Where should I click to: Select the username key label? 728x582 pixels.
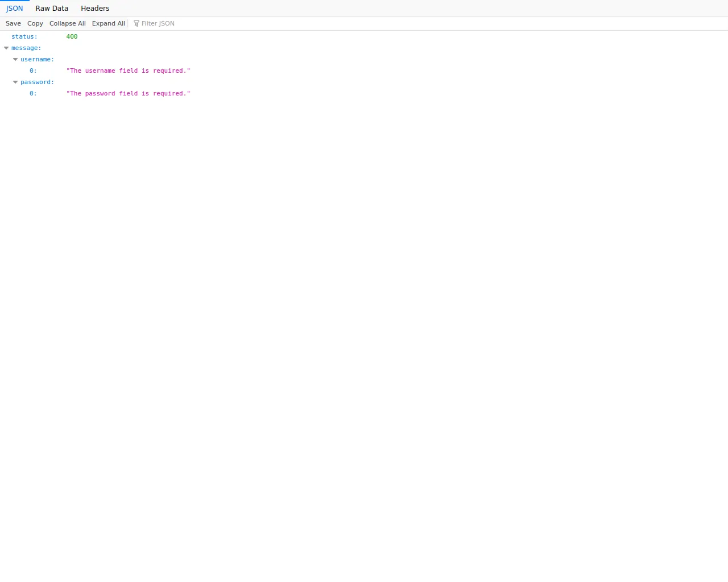[37, 60]
